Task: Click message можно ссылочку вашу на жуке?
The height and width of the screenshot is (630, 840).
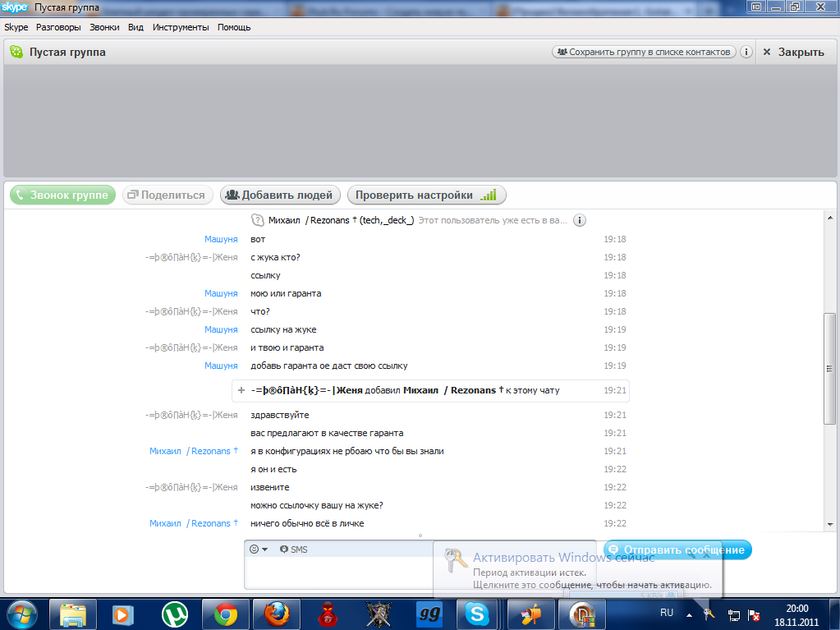Action: coord(317,506)
